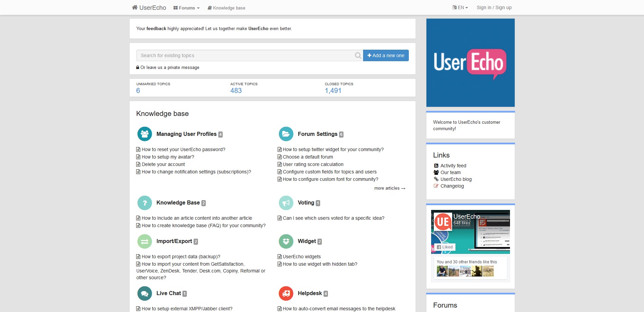Open How to setup twitter widget article

click(x=333, y=149)
